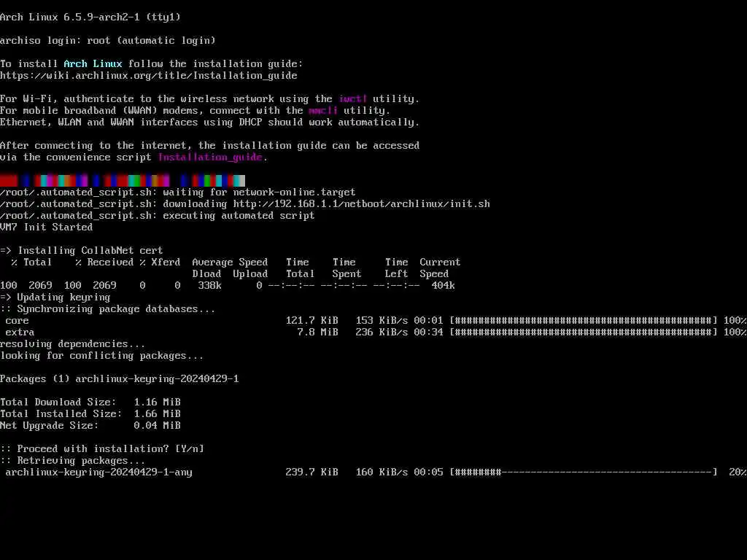
Task: Click the magenta 'mmcli' utility name
Action: pyautogui.click(x=323, y=111)
